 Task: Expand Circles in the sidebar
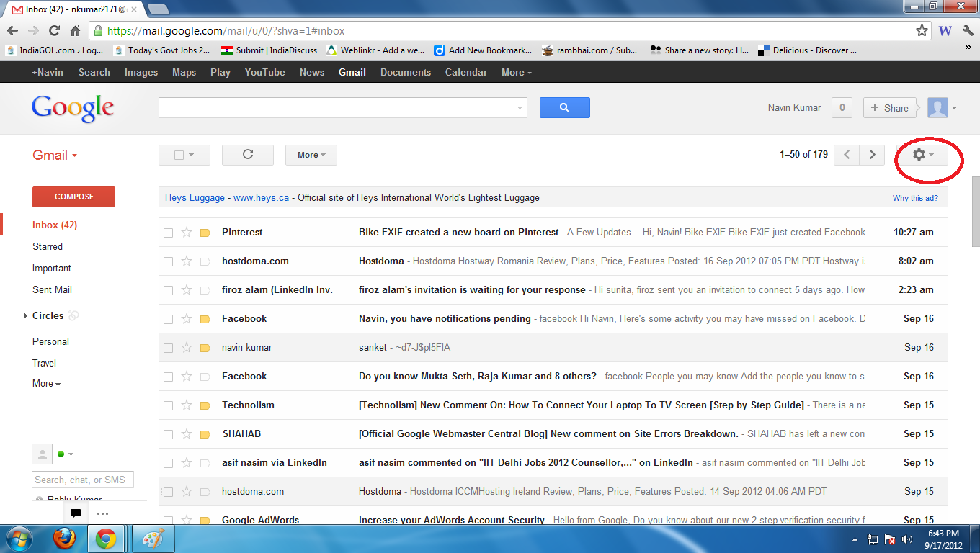(x=26, y=315)
